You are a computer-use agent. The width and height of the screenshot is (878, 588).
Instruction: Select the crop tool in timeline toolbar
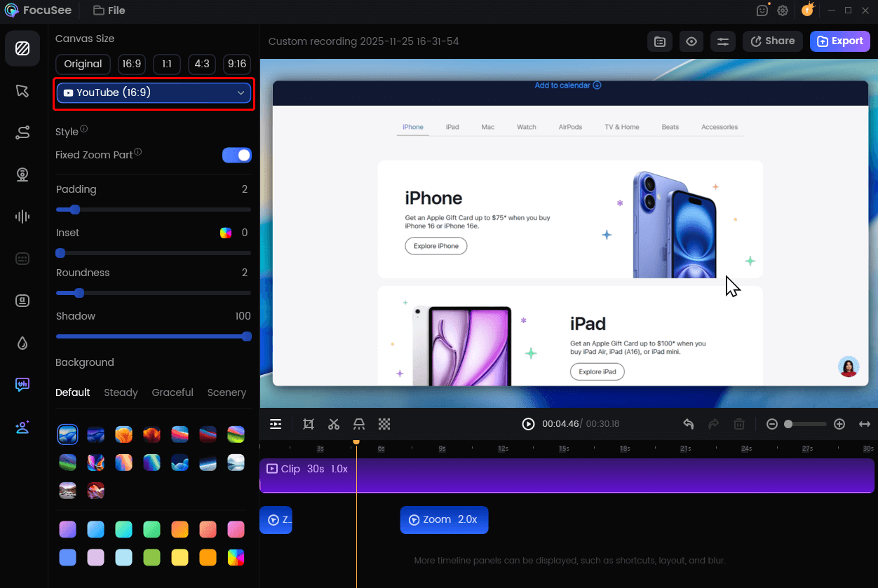(x=309, y=424)
